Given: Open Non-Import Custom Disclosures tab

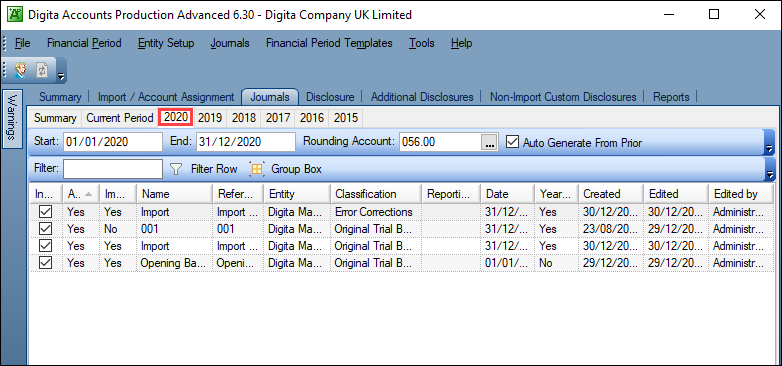Looking at the screenshot, I should tap(563, 97).
